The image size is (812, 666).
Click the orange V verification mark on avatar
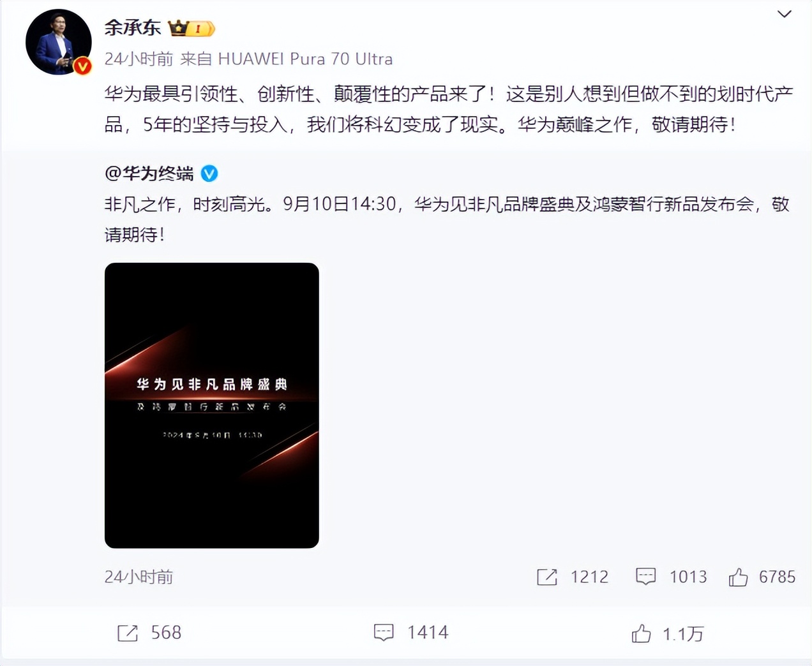point(82,66)
